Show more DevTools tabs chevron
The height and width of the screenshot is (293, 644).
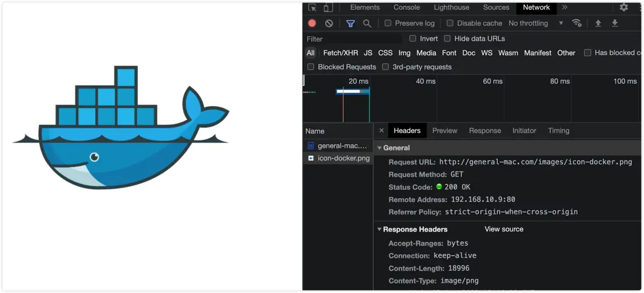click(x=565, y=8)
